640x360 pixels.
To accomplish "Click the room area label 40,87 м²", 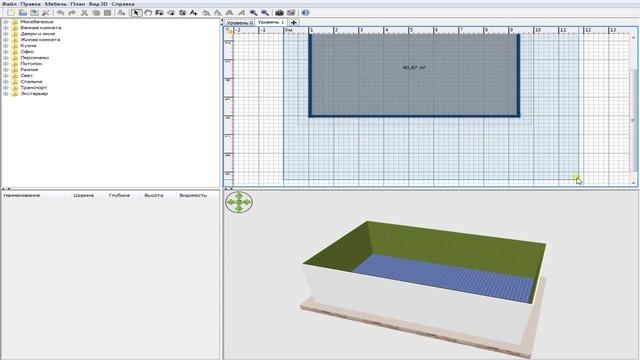I will click(x=414, y=68).
